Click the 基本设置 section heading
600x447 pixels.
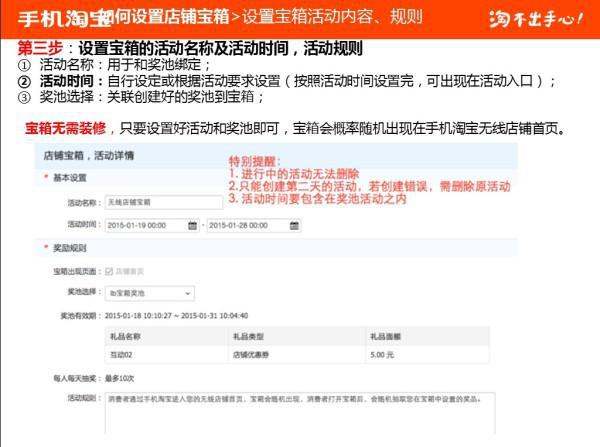pos(70,178)
